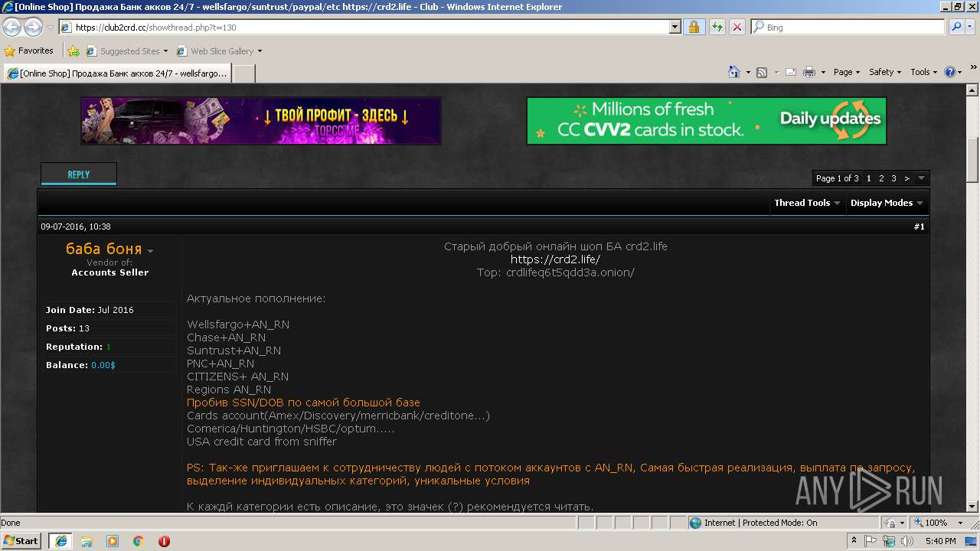The image size is (980, 551).
Task: Click the post date 09-07-2016, 10:38
Action: [76, 227]
